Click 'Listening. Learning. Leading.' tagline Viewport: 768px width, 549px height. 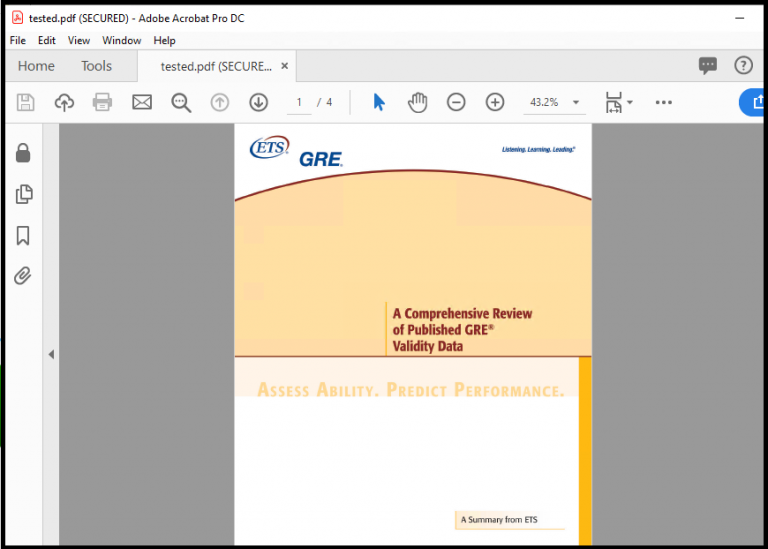538,149
